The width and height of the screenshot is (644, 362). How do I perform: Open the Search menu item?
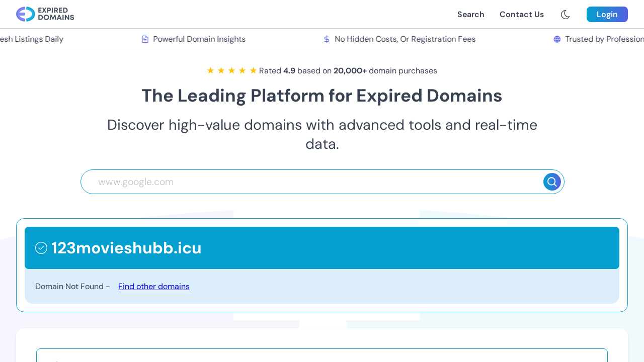click(x=471, y=15)
